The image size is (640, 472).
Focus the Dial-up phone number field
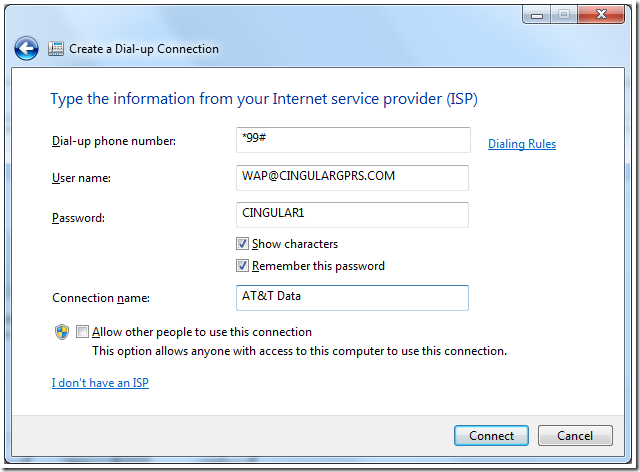coord(353,140)
